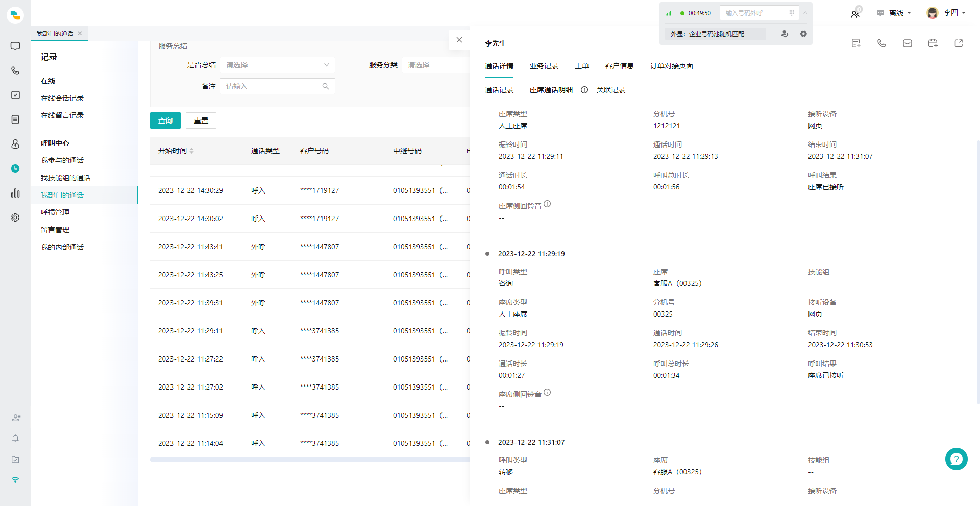Select 通话记录 sub-tab

pyautogui.click(x=499, y=90)
